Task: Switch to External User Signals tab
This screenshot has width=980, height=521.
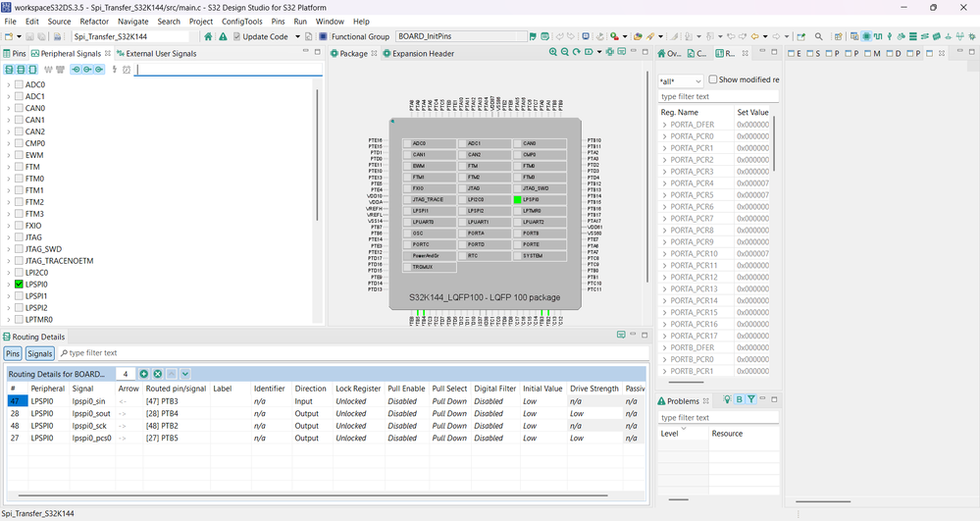Action: [157, 53]
